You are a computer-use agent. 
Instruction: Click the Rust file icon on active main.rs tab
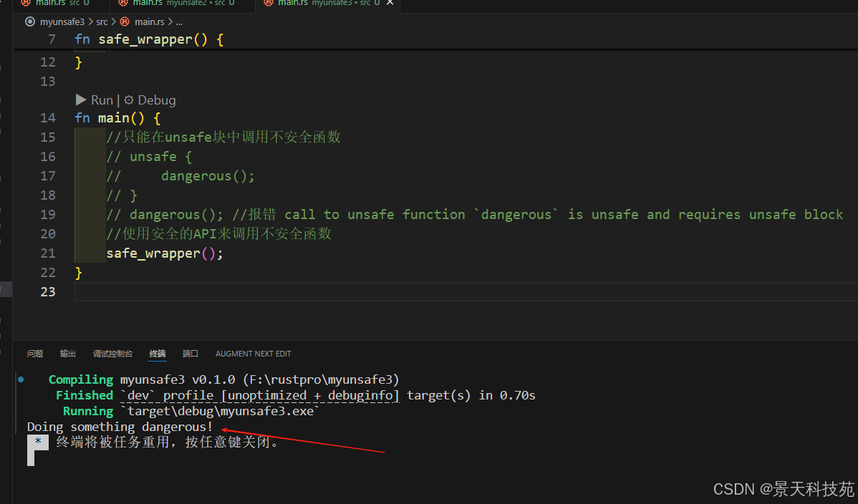pos(269,3)
